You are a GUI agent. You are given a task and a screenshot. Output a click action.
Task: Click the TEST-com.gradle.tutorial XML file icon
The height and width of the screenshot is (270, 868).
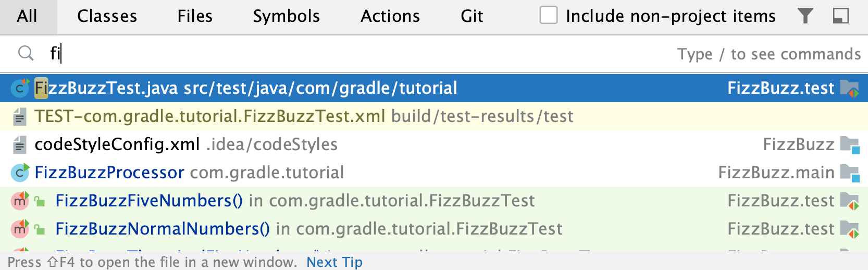(x=20, y=116)
